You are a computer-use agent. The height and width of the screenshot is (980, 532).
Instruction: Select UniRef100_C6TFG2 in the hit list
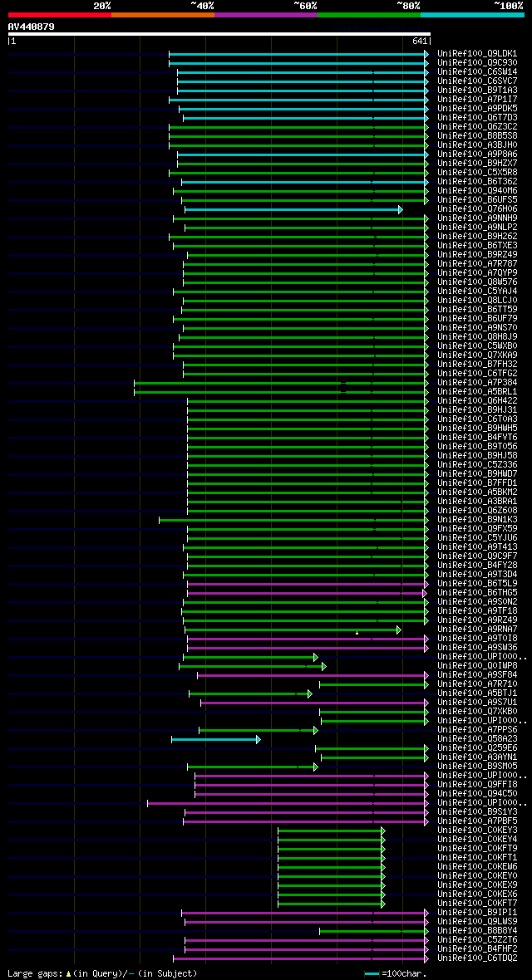(x=477, y=373)
